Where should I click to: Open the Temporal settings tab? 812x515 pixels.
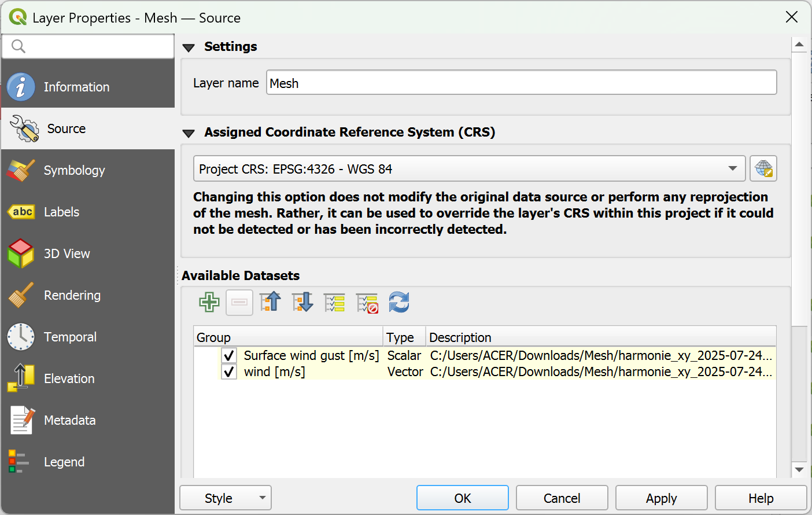click(x=88, y=337)
